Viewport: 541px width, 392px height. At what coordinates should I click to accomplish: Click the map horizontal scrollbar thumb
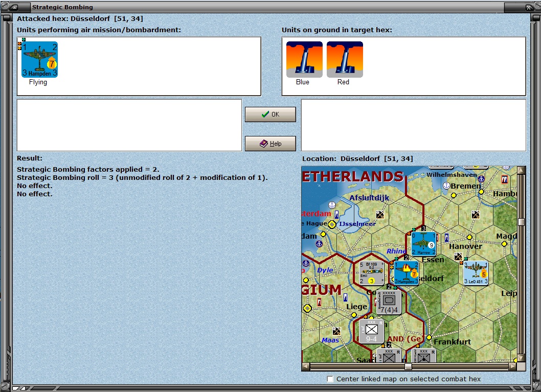(408, 366)
